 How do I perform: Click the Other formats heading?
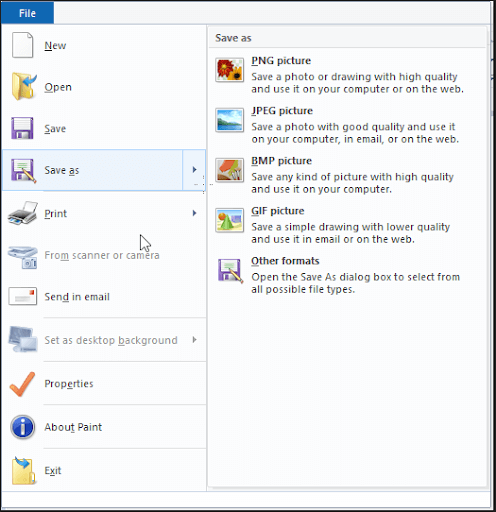[x=285, y=261]
